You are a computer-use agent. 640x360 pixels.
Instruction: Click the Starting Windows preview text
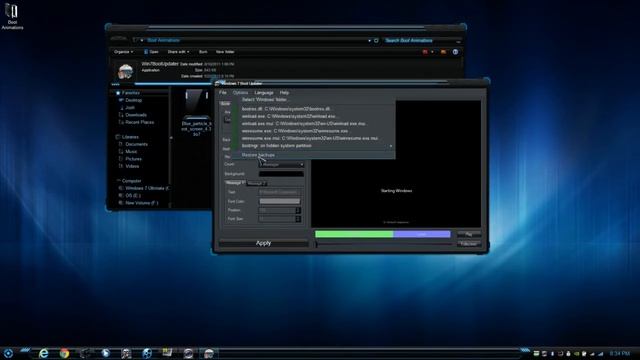click(396, 191)
